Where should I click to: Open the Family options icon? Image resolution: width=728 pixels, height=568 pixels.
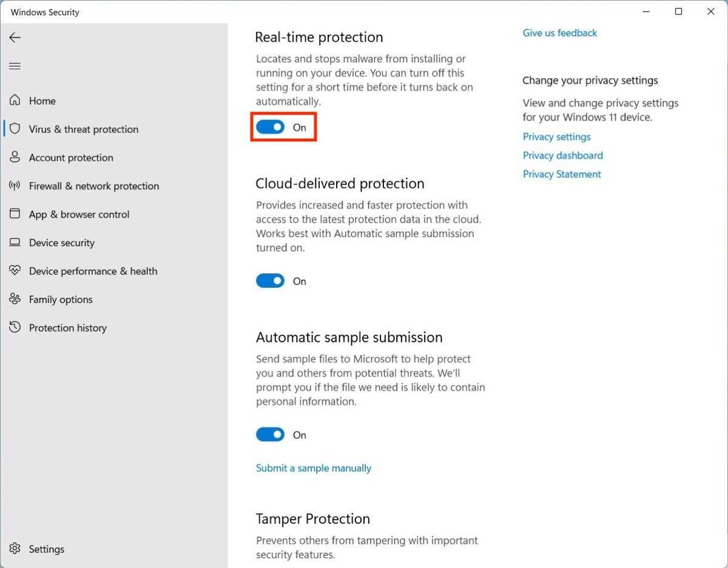[x=15, y=299]
